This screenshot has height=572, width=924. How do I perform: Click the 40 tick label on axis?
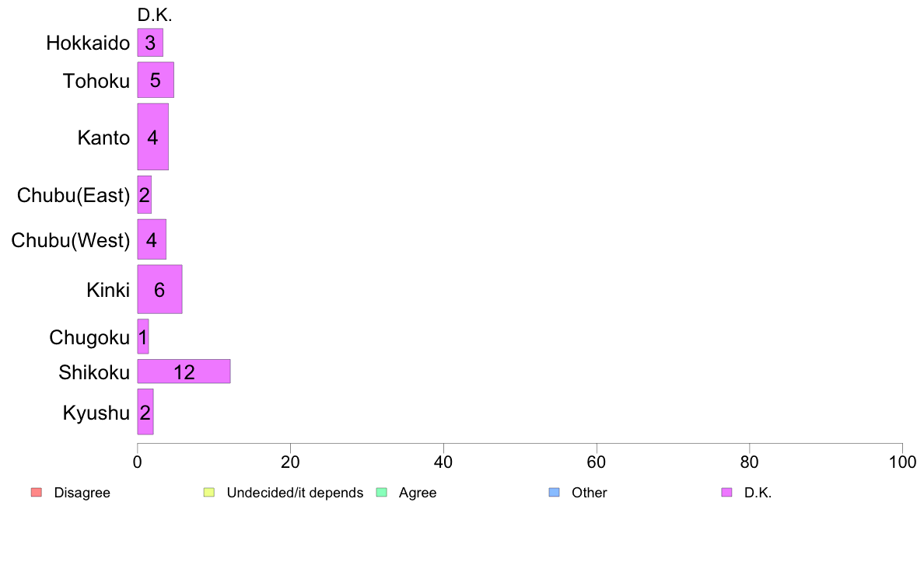(x=443, y=462)
